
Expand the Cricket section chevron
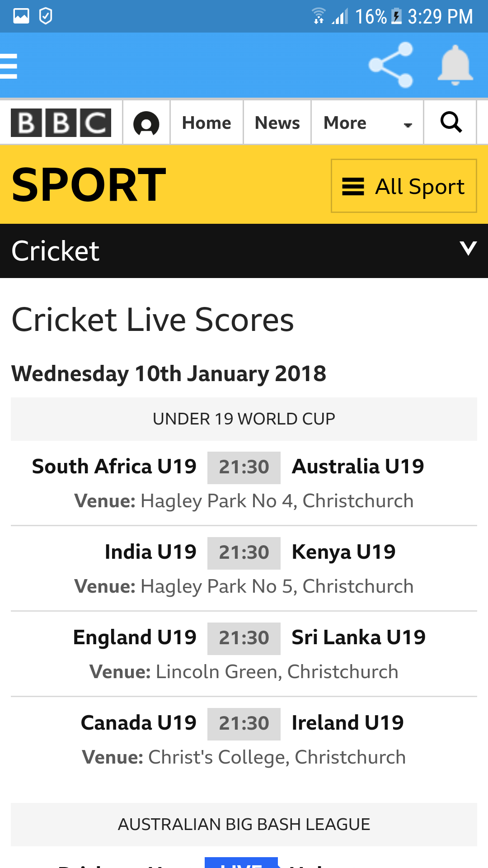(468, 248)
